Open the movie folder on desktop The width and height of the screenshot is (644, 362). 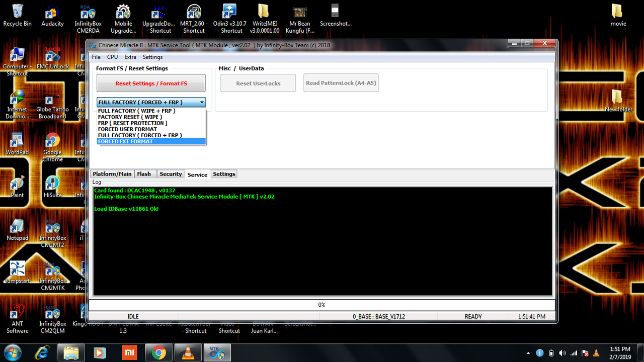click(x=618, y=15)
